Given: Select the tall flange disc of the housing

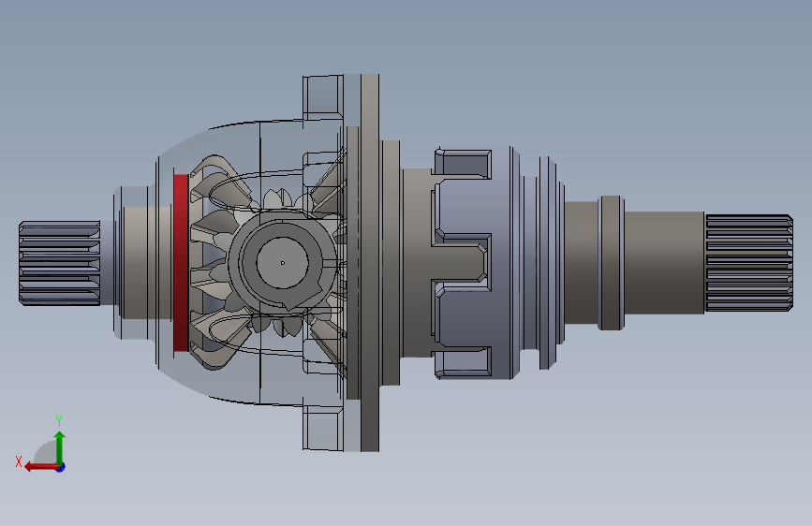Looking at the screenshot, I should click(370, 262).
